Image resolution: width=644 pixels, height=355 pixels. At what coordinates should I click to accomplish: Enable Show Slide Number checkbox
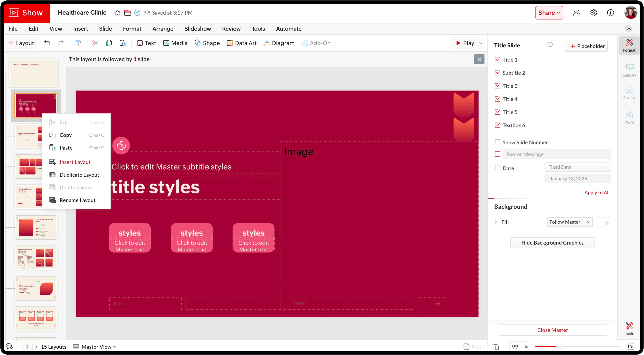pos(498,142)
